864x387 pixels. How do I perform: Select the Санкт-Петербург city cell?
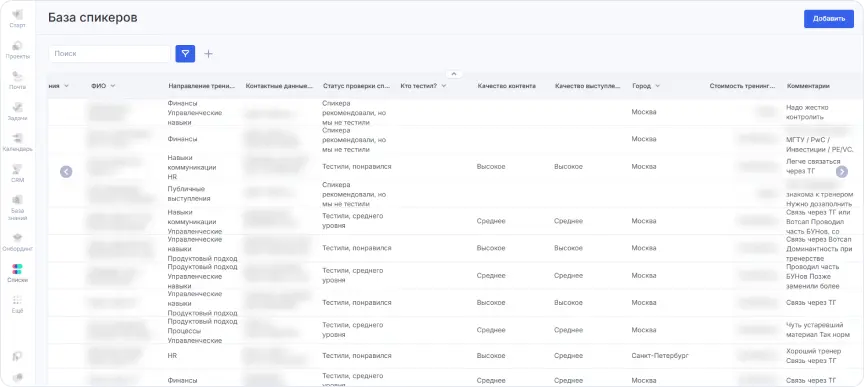point(660,356)
